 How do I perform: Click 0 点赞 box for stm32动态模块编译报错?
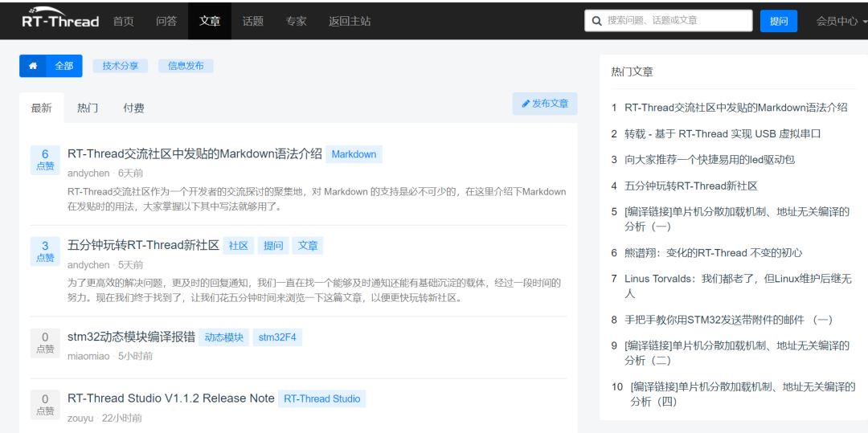point(45,343)
